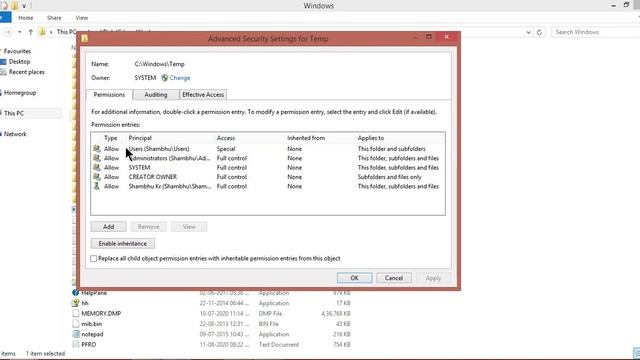Select the mib.bin file name
The height and width of the screenshot is (360, 640).
coord(91,324)
